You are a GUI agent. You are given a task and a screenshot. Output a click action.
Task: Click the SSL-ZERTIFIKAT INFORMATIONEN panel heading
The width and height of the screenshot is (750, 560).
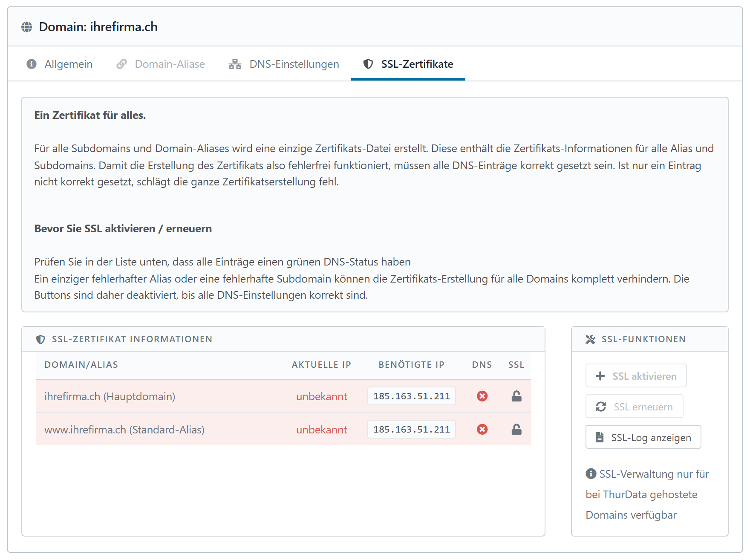[x=132, y=339]
